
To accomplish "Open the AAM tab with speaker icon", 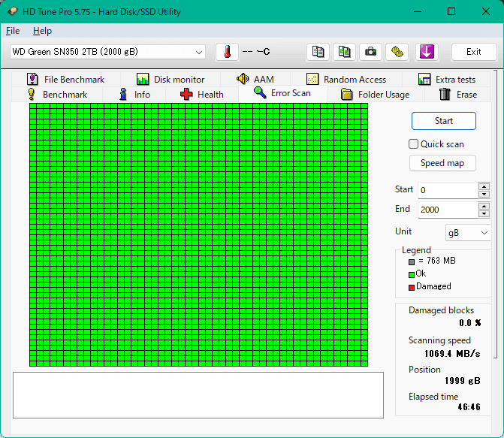I will tap(255, 80).
